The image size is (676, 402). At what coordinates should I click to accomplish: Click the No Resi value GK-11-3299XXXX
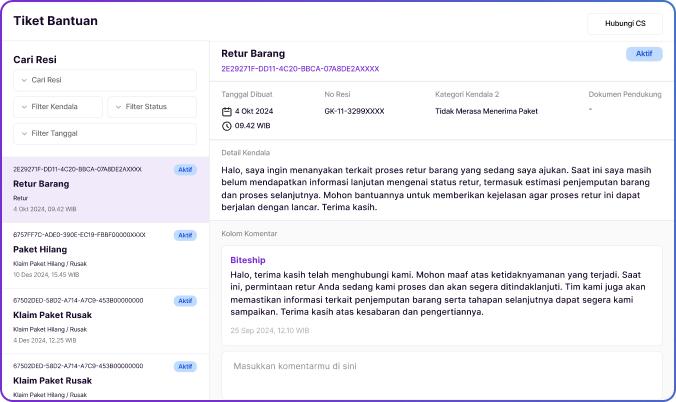click(354, 111)
